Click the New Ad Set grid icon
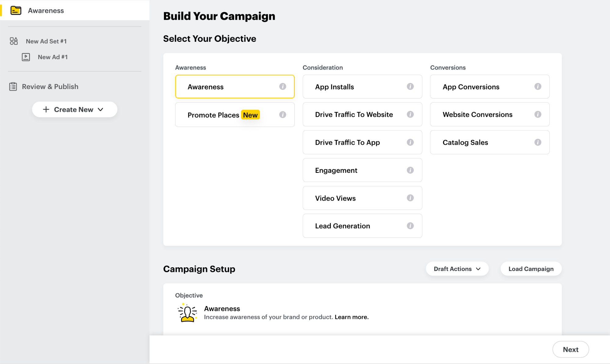Screen dimensions: 610x364 click(13, 41)
